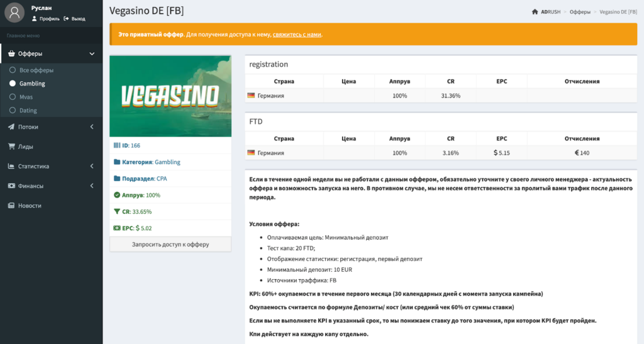Screen dimensions: 644x344
Task: Click the barcode ID icon
Action: click(117, 145)
